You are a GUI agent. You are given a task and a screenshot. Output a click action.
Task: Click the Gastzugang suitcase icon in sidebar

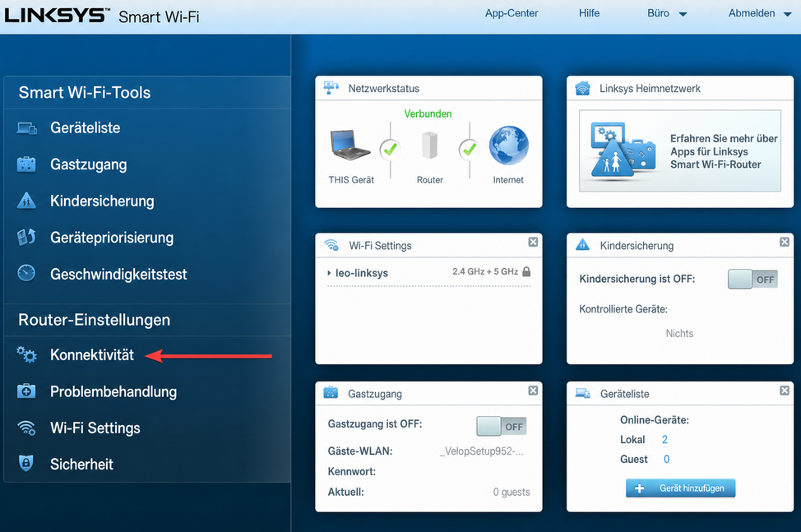coord(26,164)
